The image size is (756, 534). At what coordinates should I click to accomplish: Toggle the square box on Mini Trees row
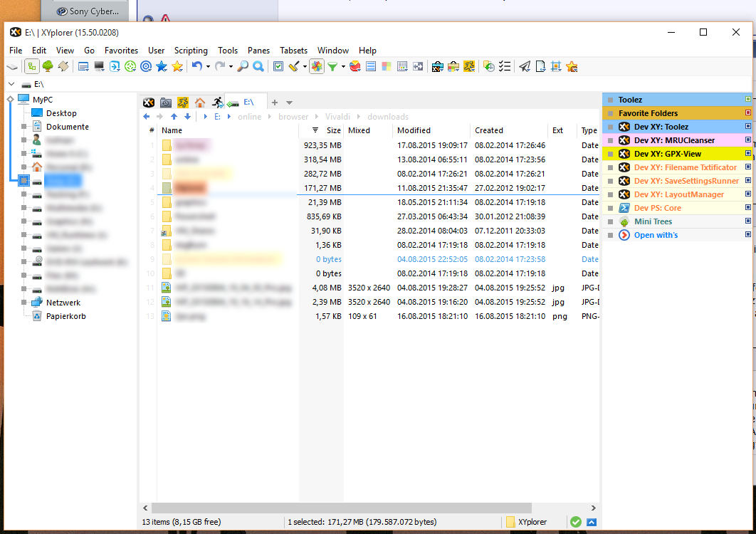(x=747, y=221)
